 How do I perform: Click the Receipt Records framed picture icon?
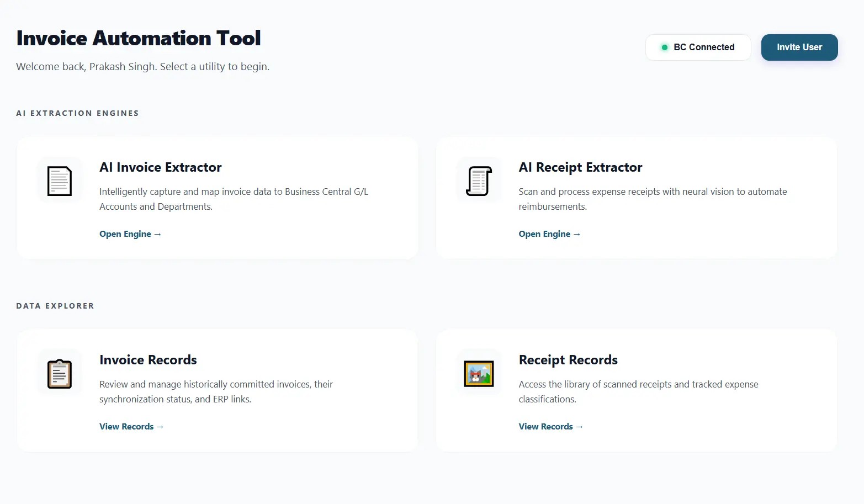coord(479,374)
